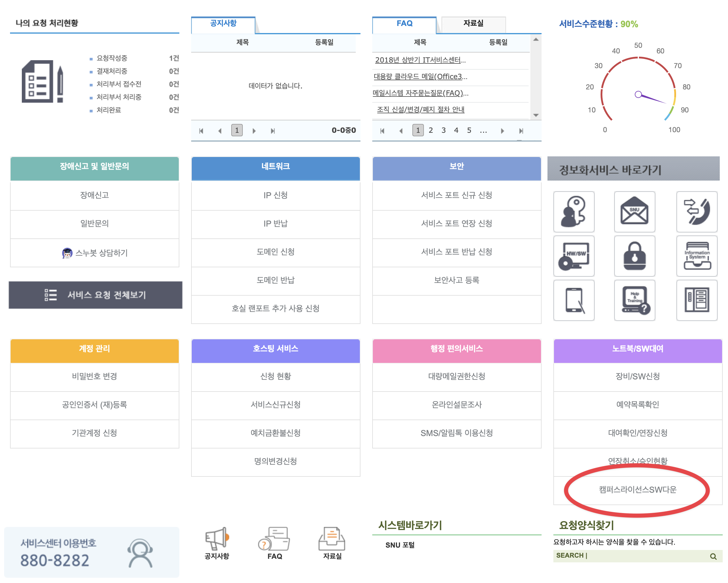Image resolution: width=728 pixels, height=583 pixels.
Task: Open the SNU 포털 system link
Action: coord(400,545)
